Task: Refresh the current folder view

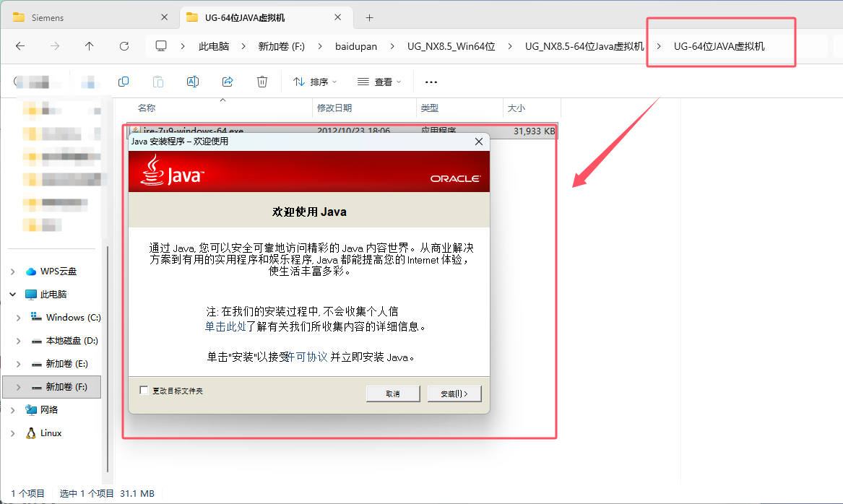Action: [124, 46]
